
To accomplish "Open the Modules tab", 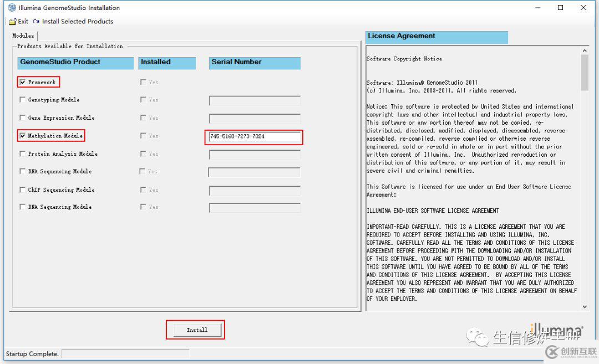I will click(23, 36).
